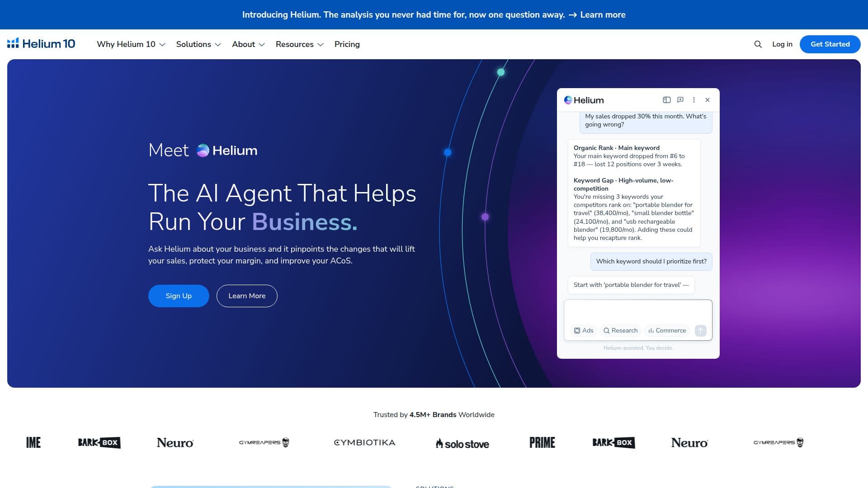This screenshot has height=488, width=868.
Task: Expand the Why Helium 10 dropdown
Action: (131, 44)
